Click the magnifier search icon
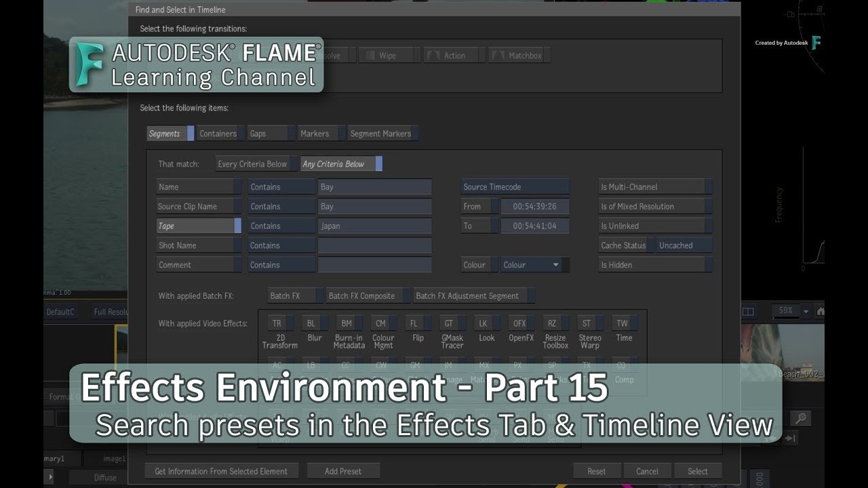Viewport: 868px width, 488px height. click(801, 419)
